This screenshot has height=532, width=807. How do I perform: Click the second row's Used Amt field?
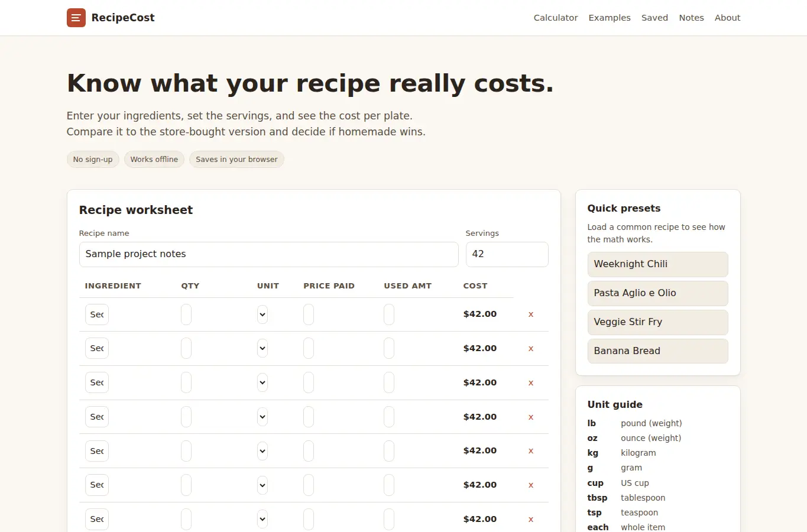point(389,349)
